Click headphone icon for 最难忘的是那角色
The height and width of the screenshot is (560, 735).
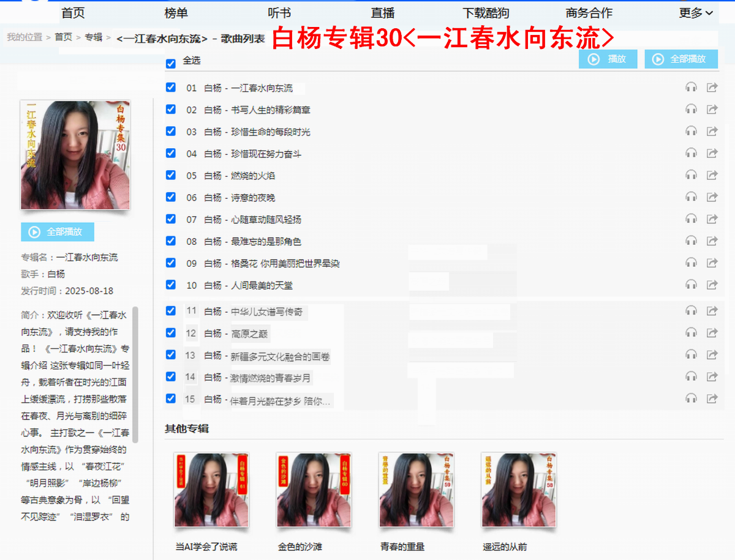[692, 241]
